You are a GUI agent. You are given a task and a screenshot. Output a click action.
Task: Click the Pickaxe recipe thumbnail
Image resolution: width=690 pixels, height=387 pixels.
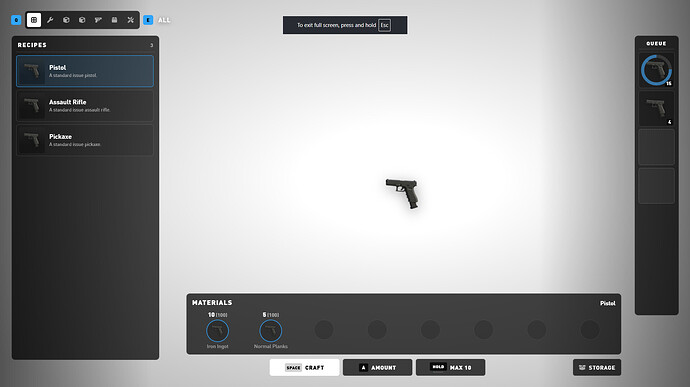coord(32,140)
